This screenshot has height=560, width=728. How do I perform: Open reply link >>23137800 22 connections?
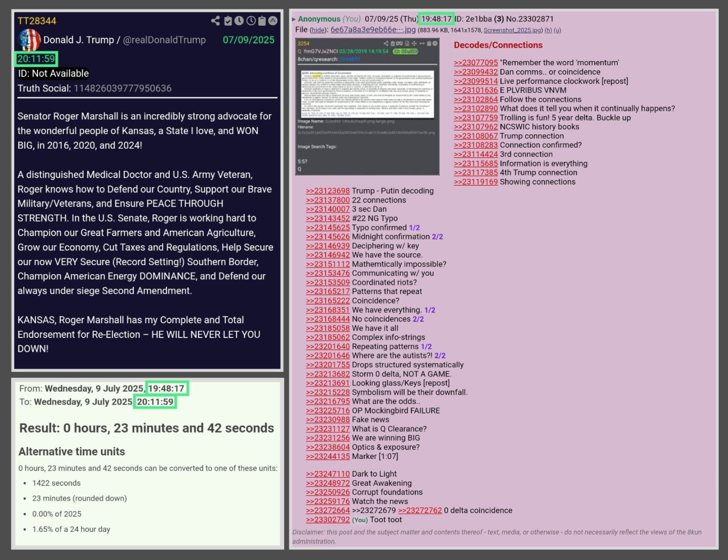328,200
